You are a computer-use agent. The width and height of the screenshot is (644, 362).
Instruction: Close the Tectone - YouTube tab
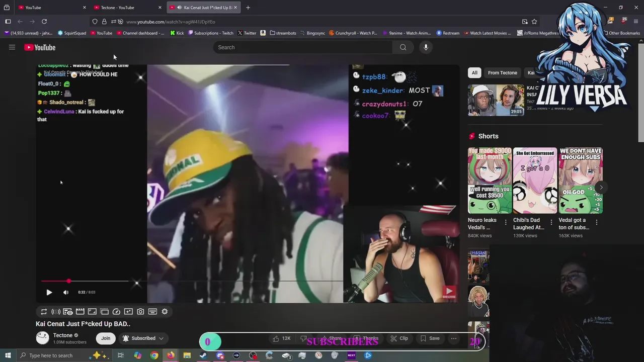click(x=160, y=8)
